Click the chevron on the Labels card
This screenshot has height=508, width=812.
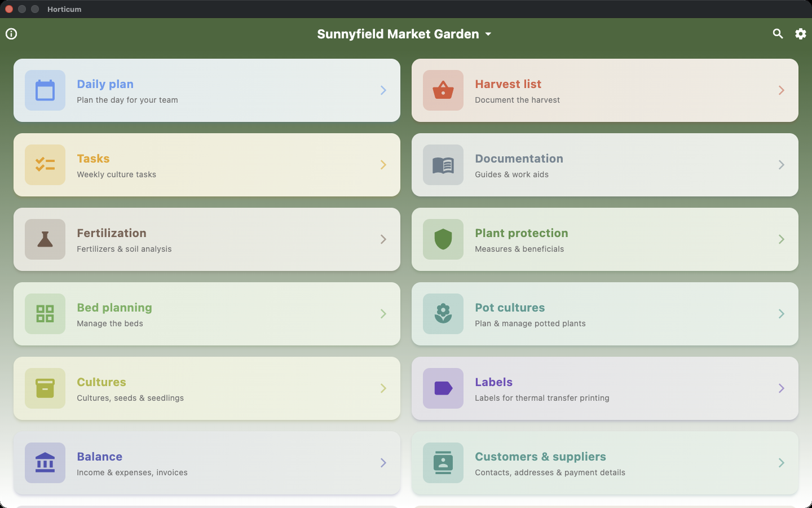point(781,388)
